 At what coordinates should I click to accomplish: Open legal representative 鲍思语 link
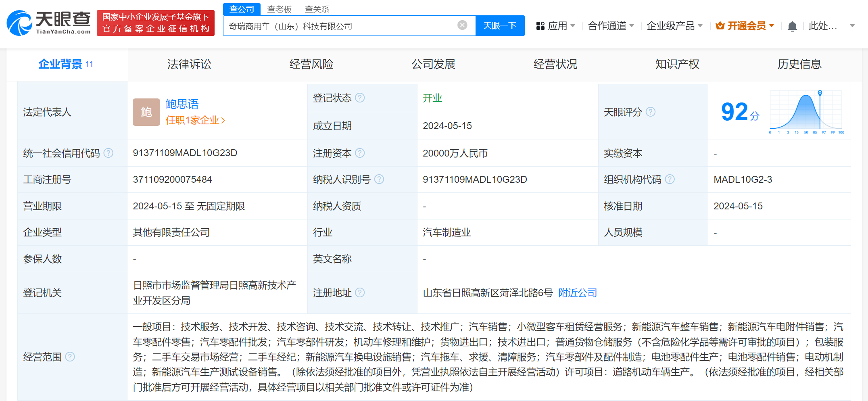[182, 104]
